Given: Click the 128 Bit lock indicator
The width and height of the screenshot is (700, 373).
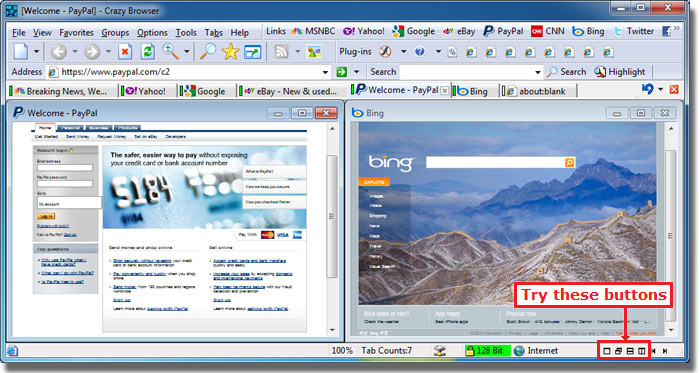Looking at the screenshot, I should pos(487,351).
